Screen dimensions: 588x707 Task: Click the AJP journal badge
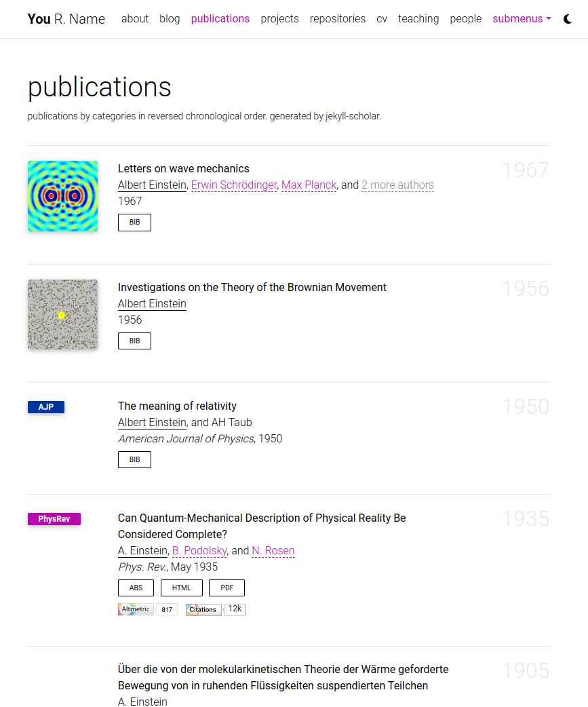pos(45,406)
